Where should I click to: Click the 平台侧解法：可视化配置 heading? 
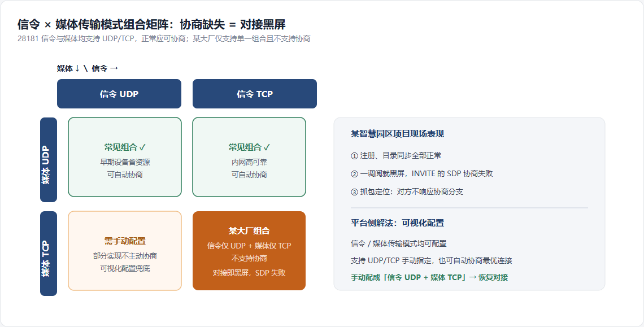pyautogui.click(x=397, y=223)
